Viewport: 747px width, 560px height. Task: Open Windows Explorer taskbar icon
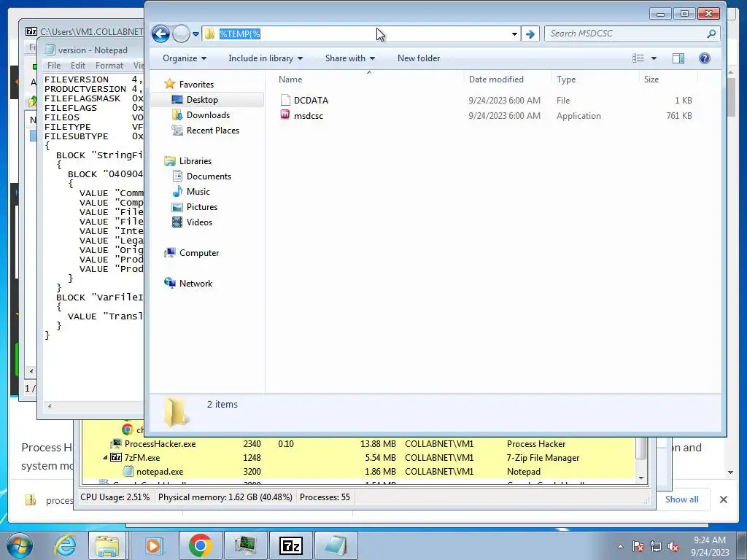pos(107,545)
